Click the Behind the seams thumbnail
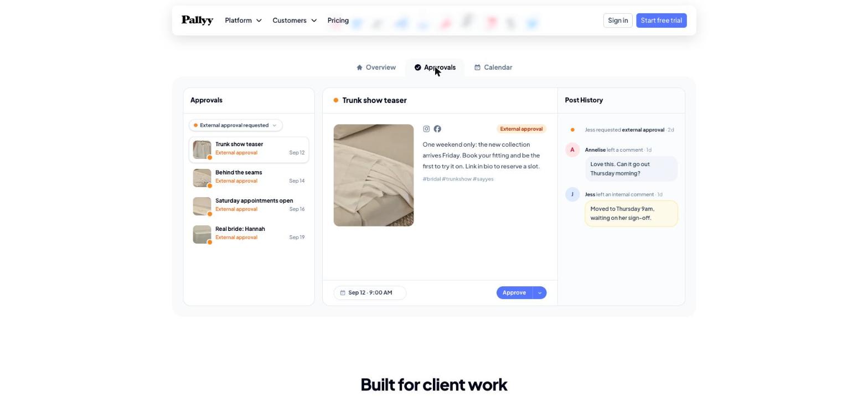 [x=202, y=178]
